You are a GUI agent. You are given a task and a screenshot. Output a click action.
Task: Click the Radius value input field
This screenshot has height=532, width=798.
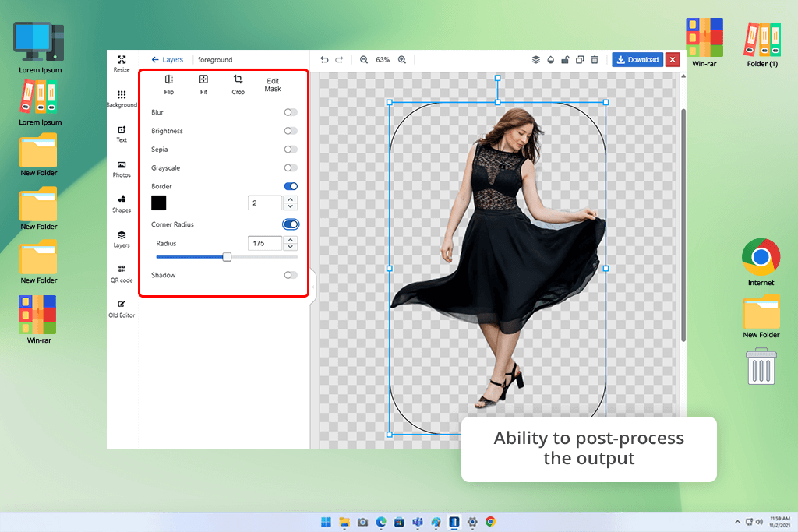coord(264,244)
